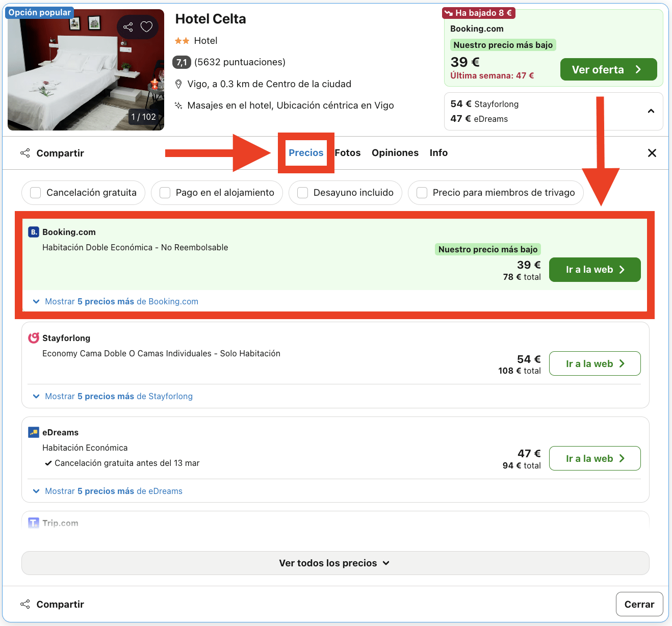The height and width of the screenshot is (626, 672).
Task: Check Desayuno incluido filter
Action: (x=302, y=193)
